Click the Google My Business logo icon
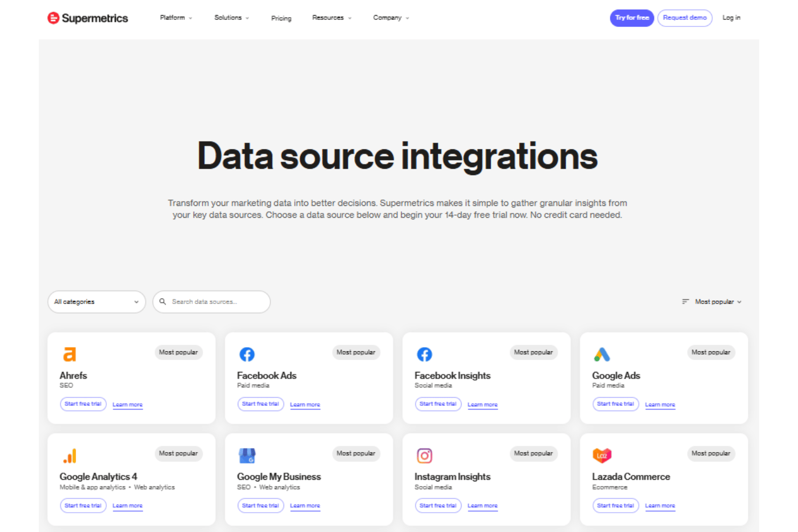The height and width of the screenshot is (532, 798). 247,456
